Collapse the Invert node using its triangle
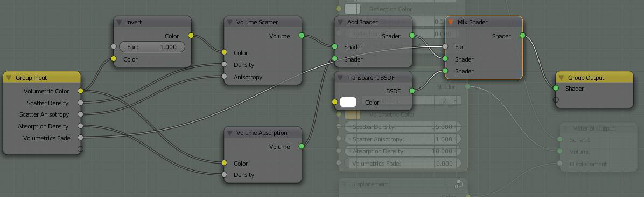The width and height of the screenshot is (644, 197). coord(120,22)
